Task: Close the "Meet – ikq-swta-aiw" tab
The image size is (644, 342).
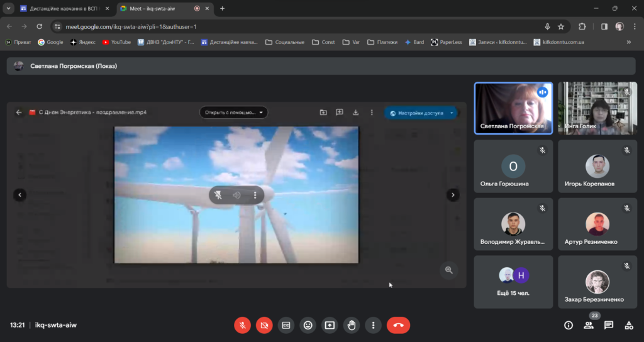Action: 207,8
